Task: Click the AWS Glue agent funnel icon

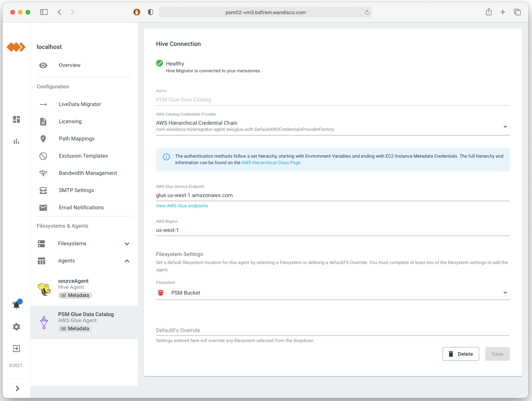Action: 44,323
